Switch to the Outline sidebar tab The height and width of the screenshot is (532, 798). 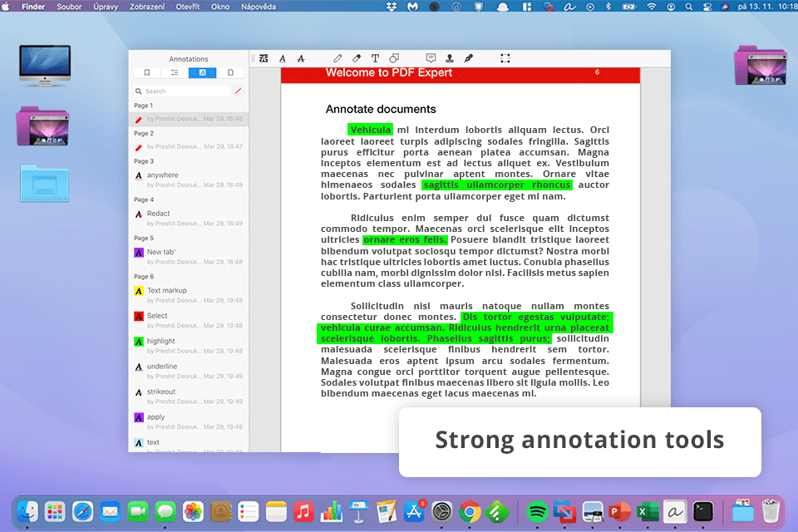pos(175,73)
